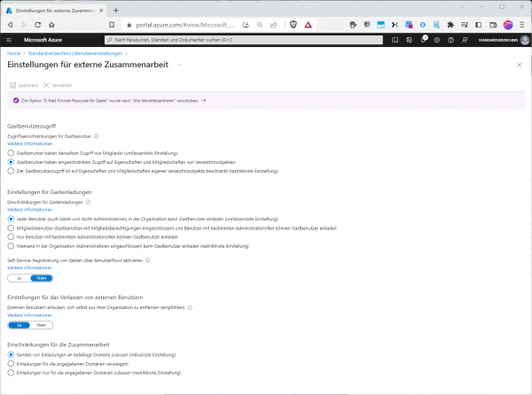
Task: Click the Microsoft Azure logo text
Action: click(43, 40)
